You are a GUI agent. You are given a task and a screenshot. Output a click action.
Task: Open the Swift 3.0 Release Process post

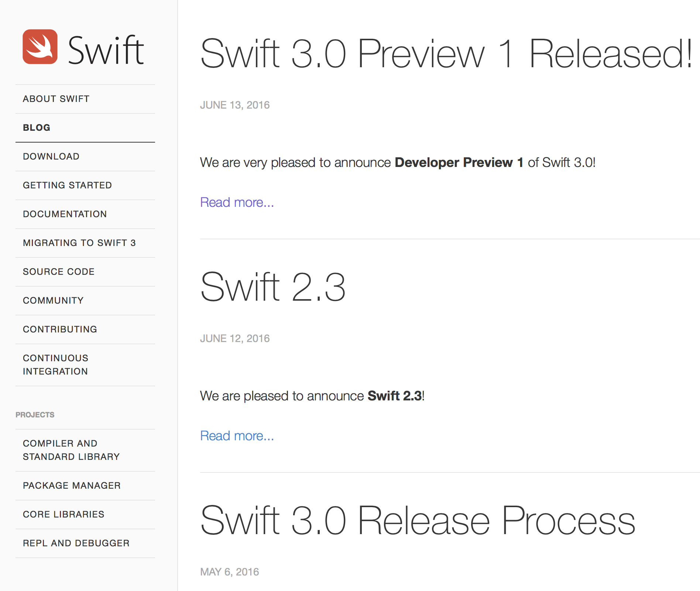coord(418,520)
